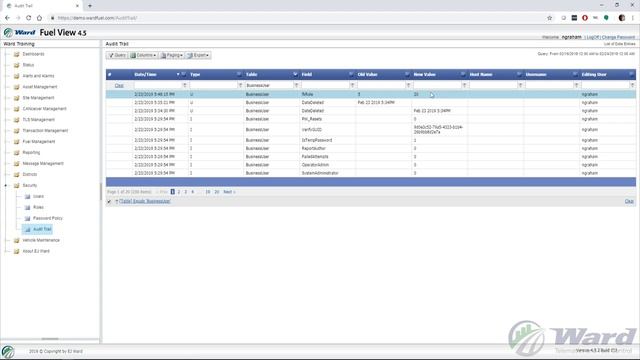Click the LogOff link

(593, 37)
